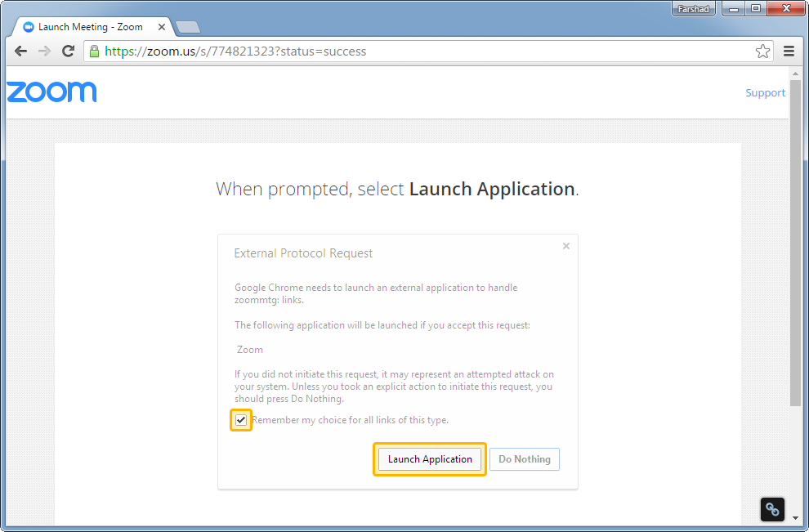Open a new browser tab
The width and height of the screenshot is (809, 532).
188,27
